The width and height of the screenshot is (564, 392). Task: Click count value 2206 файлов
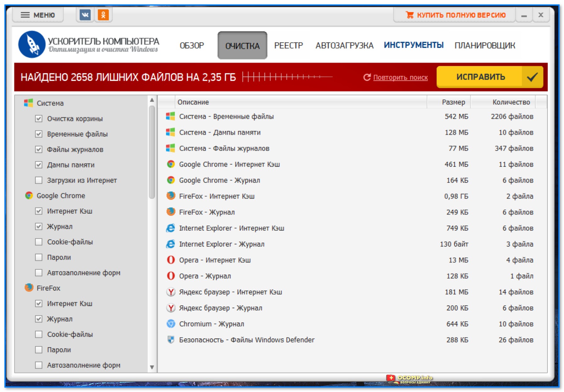pyautogui.click(x=512, y=116)
